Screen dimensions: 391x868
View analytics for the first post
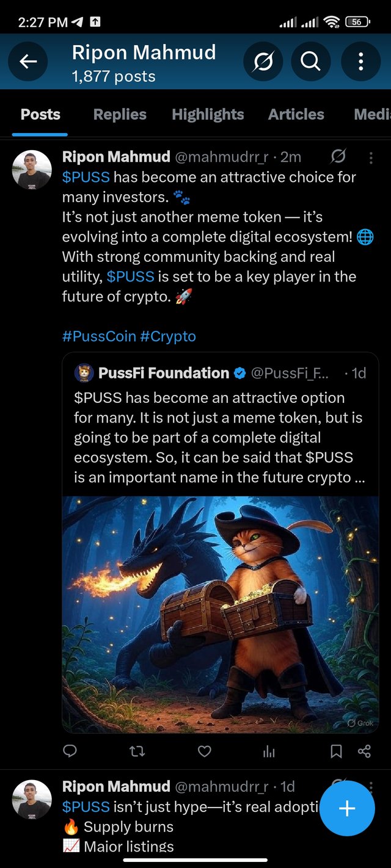tap(269, 751)
